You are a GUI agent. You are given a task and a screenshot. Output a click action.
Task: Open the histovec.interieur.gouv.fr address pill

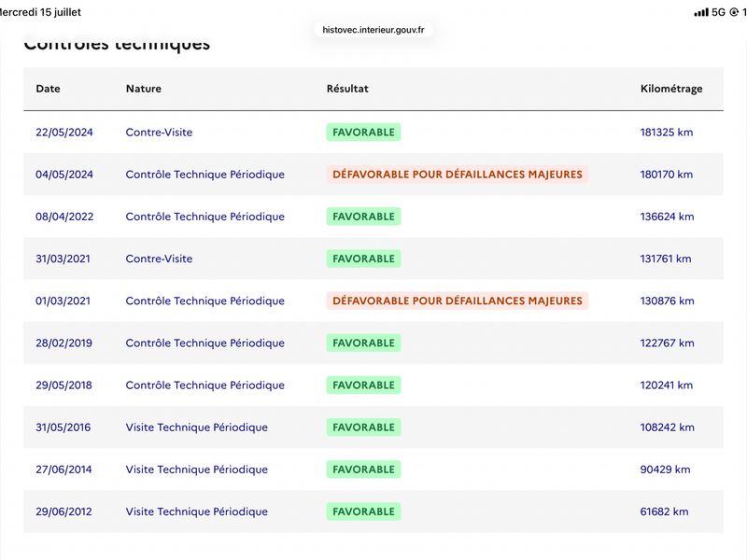373,30
